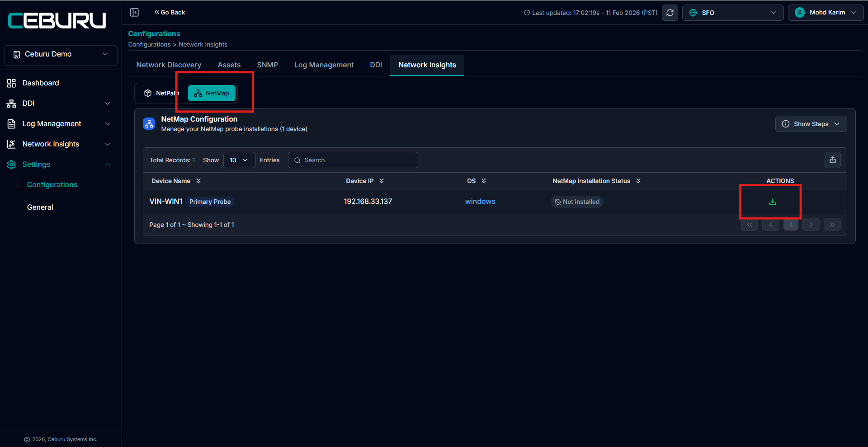The width and height of the screenshot is (868, 447).
Task: Select the Network Insights tab
Action: (427, 65)
